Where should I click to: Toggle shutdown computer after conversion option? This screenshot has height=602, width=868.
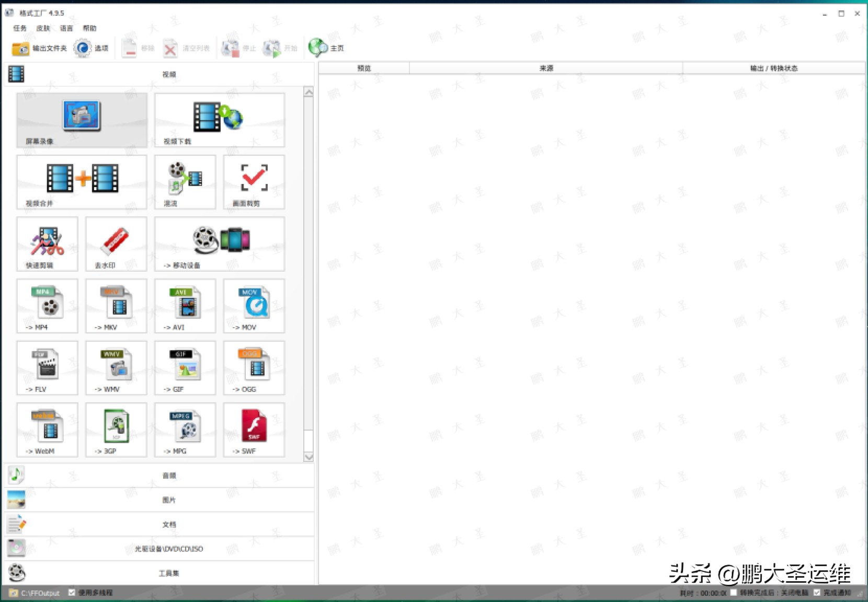pyautogui.click(x=734, y=593)
